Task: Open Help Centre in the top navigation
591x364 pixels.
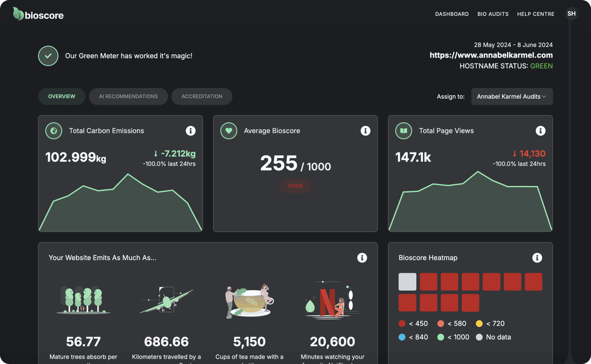Action: point(536,14)
